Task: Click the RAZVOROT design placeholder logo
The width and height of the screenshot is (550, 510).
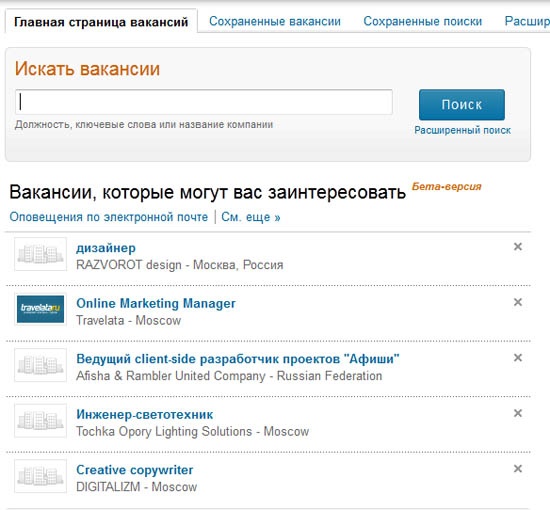Action: [40, 254]
